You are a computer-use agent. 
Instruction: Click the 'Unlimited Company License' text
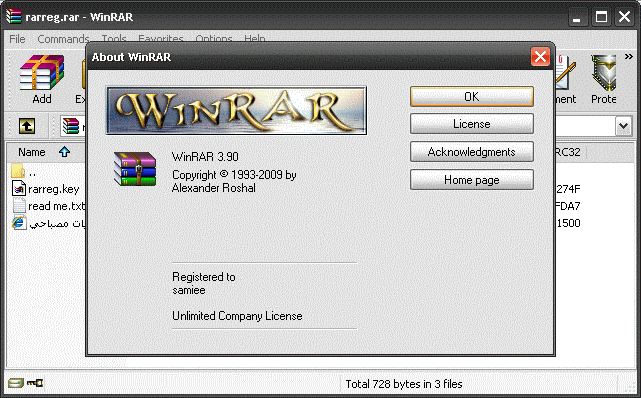click(x=237, y=316)
